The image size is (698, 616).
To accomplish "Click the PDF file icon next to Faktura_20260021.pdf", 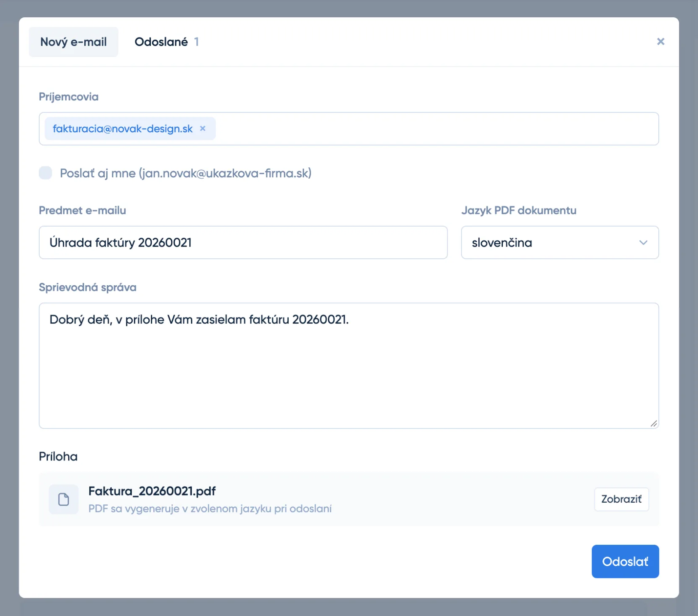I will pyautogui.click(x=64, y=499).
